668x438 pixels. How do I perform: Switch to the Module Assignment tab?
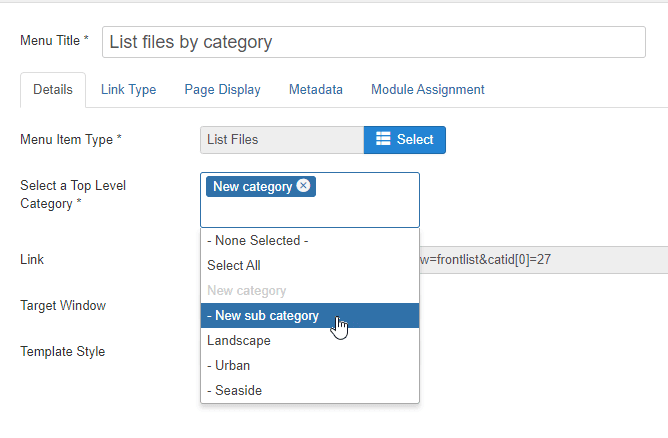(x=427, y=90)
